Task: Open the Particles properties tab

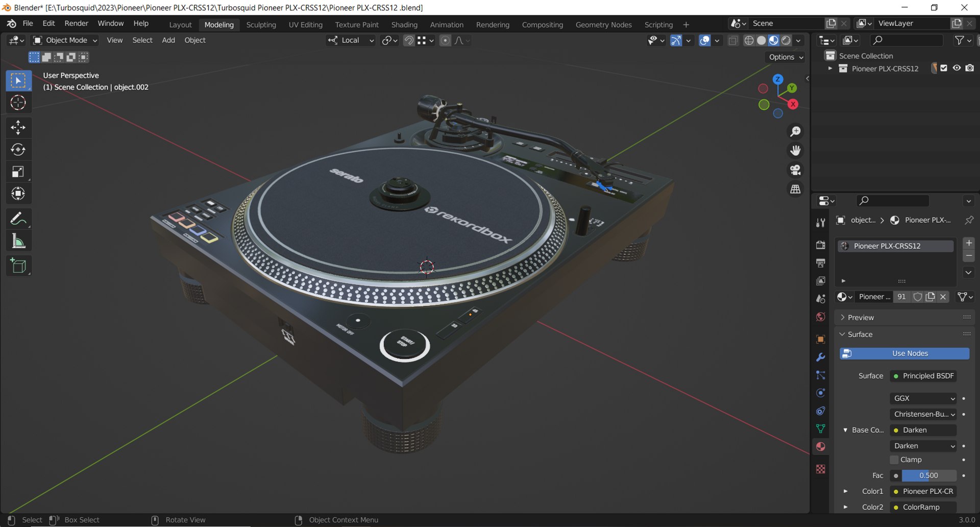Action: click(x=820, y=375)
